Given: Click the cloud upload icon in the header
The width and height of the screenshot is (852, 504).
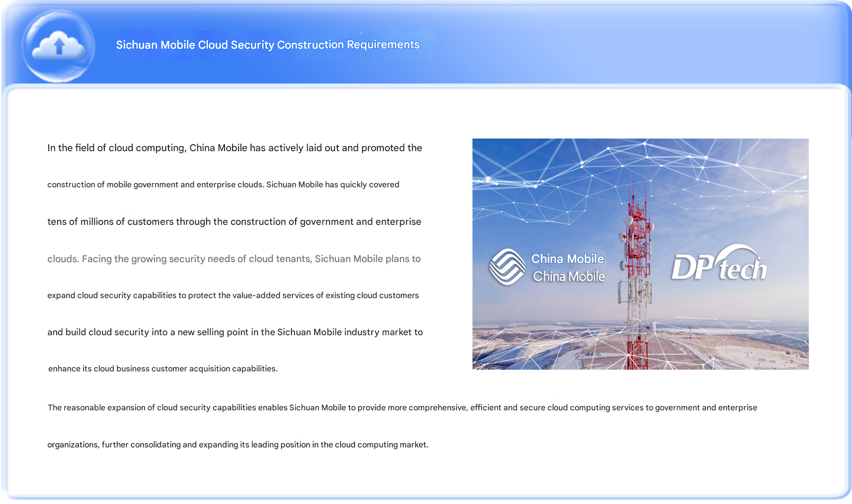Looking at the screenshot, I should pyautogui.click(x=58, y=46).
